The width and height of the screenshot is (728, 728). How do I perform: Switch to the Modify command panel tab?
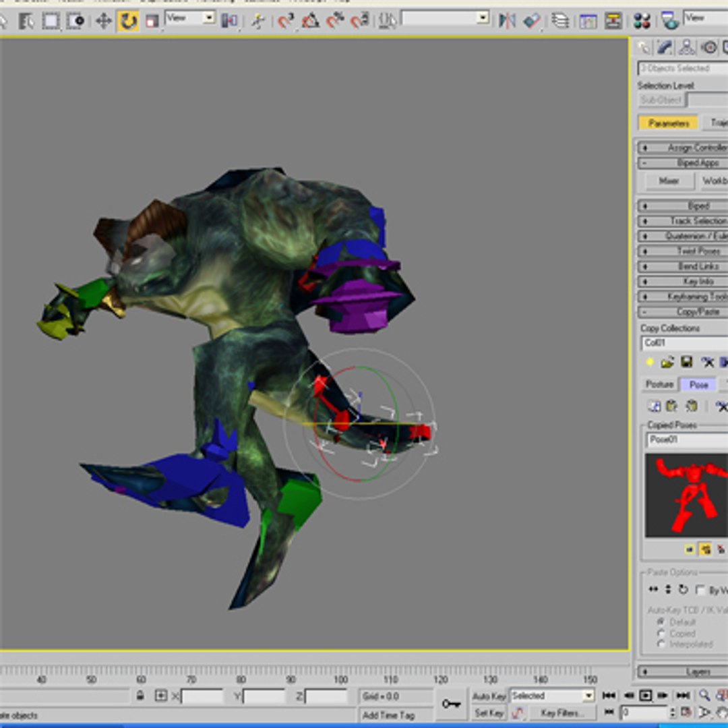coord(665,47)
